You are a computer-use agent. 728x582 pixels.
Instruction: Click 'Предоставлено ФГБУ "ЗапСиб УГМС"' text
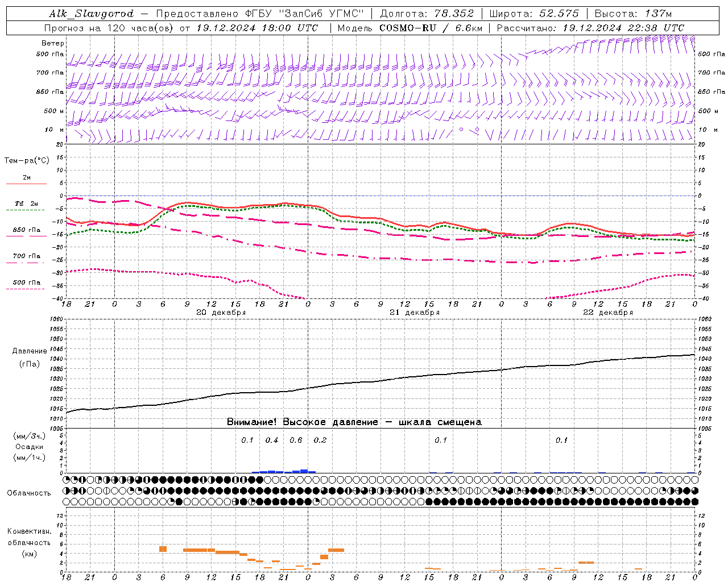tap(259, 14)
